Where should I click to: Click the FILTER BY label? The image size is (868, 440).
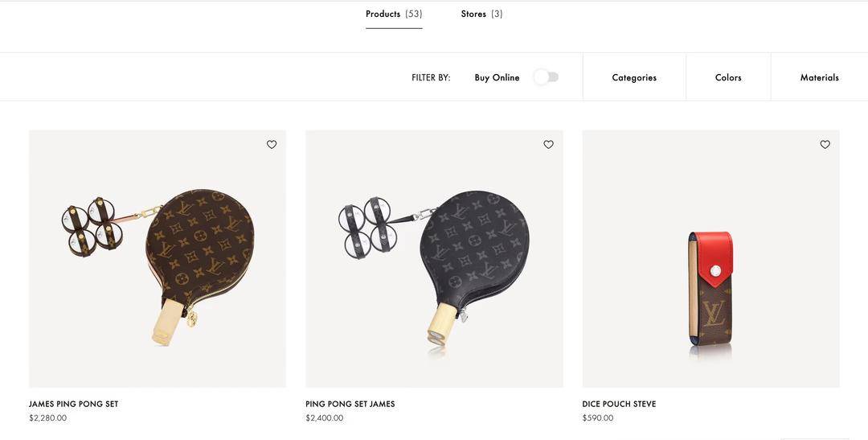(431, 78)
